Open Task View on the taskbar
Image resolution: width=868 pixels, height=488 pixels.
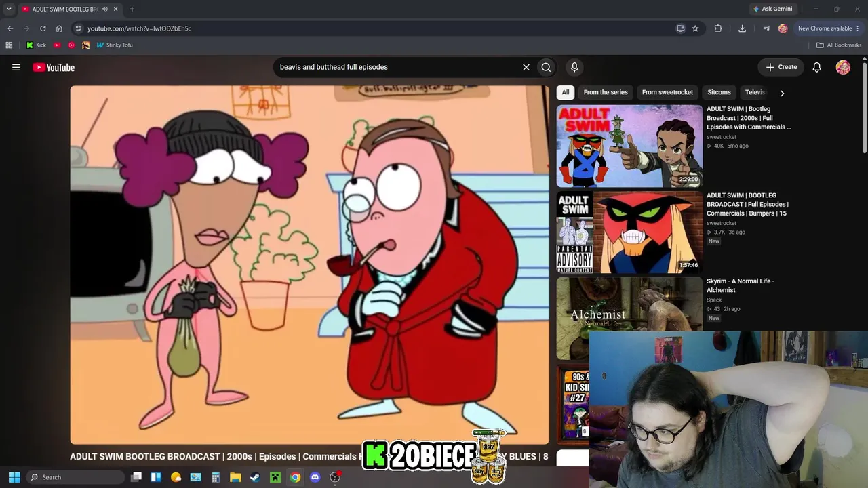coord(136,477)
